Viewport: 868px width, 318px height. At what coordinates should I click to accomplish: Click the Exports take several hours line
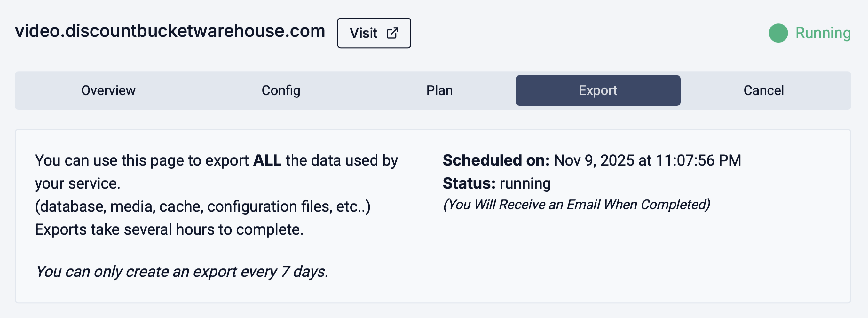pyautogui.click(x=169, y=229)
